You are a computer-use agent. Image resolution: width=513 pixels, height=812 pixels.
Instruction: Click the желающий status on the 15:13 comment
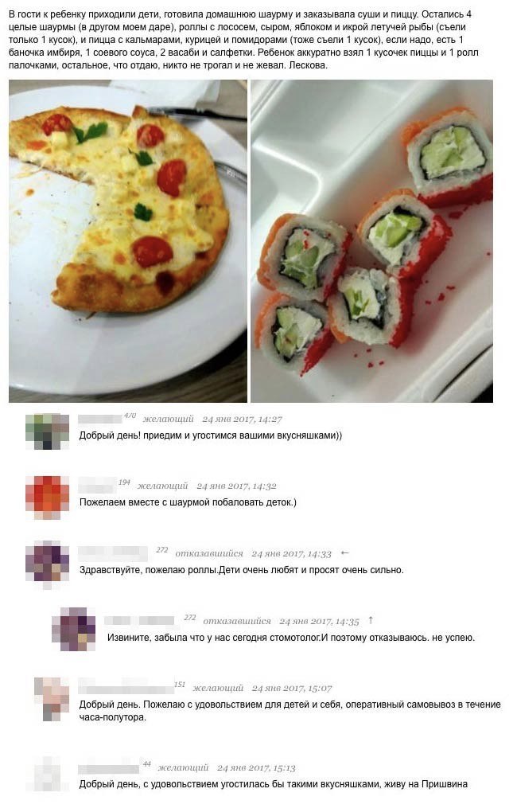tap(183, 768)
